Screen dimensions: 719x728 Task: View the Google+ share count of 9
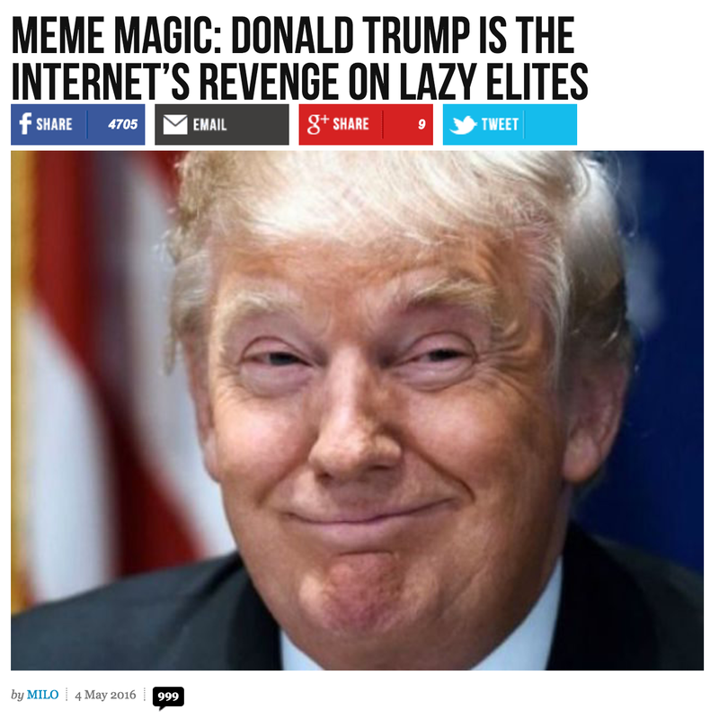422,124
